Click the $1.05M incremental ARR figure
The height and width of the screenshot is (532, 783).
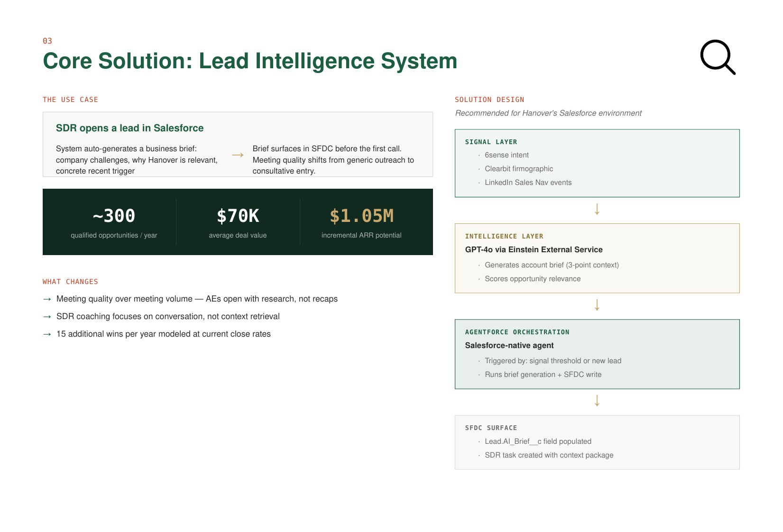(361, 216)
